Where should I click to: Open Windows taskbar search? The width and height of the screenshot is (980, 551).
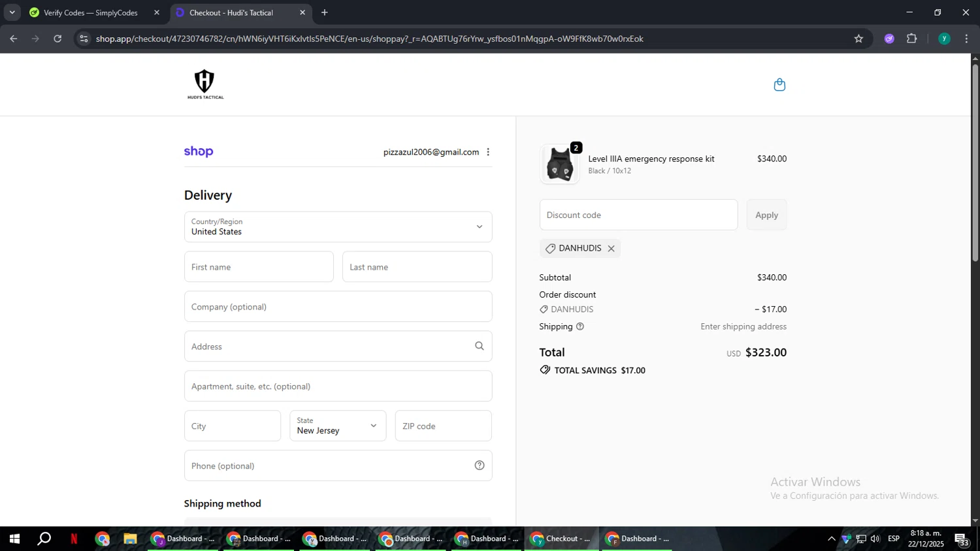tap(44, 539)
